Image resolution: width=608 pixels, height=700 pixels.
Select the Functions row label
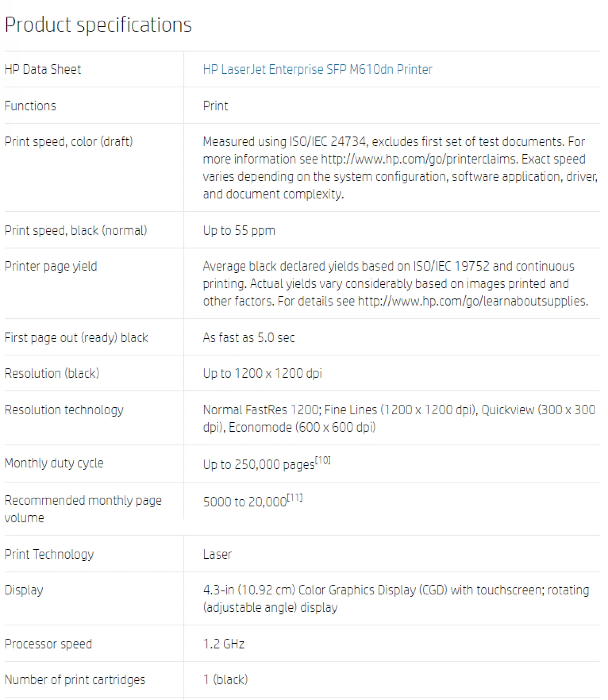30,106
